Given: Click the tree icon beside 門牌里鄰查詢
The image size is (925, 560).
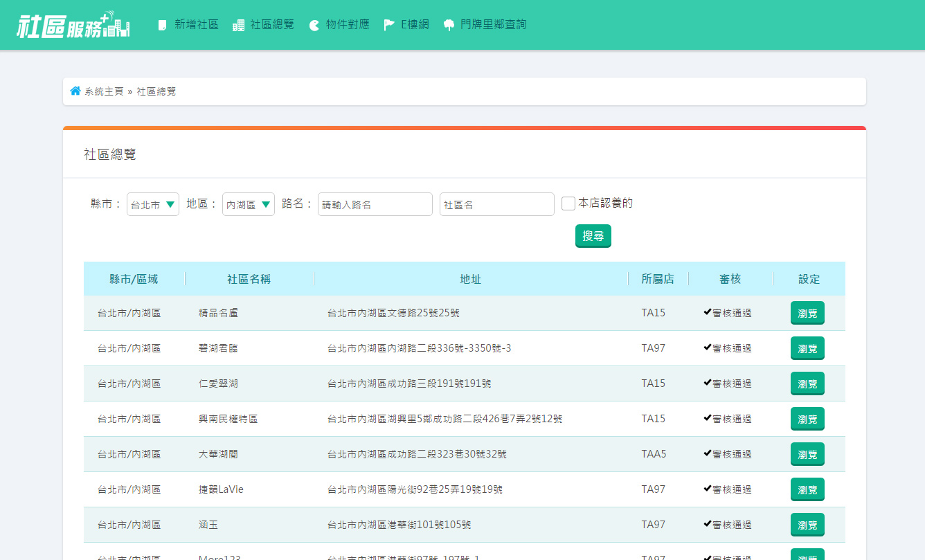Looking at the screenshot, I should (x=449, y=25).
